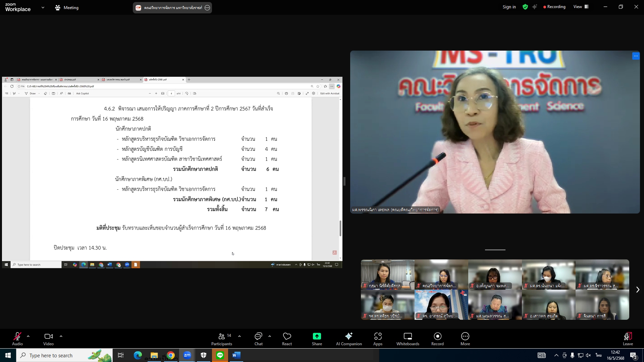The width and height of the screenshot is (644, 362).
Task: Start sharing with the green Share button
Action: coord(317,339)
